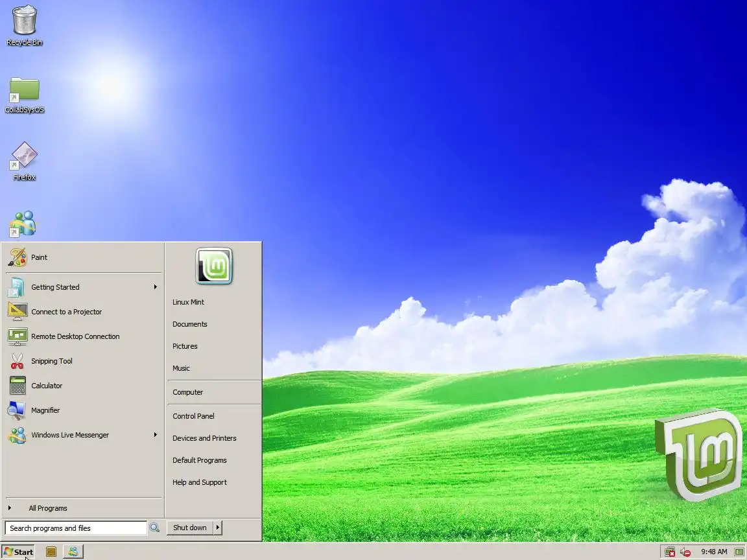
Task: Focus the Search programs and files field
Action: 76,528
